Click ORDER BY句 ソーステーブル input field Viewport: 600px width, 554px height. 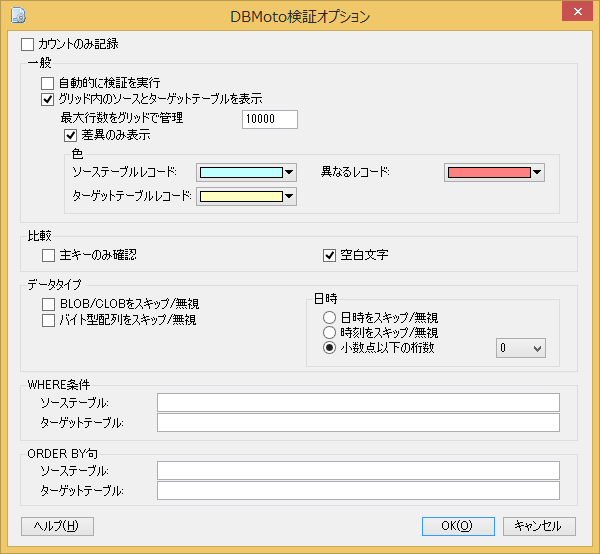click(358, 471)
